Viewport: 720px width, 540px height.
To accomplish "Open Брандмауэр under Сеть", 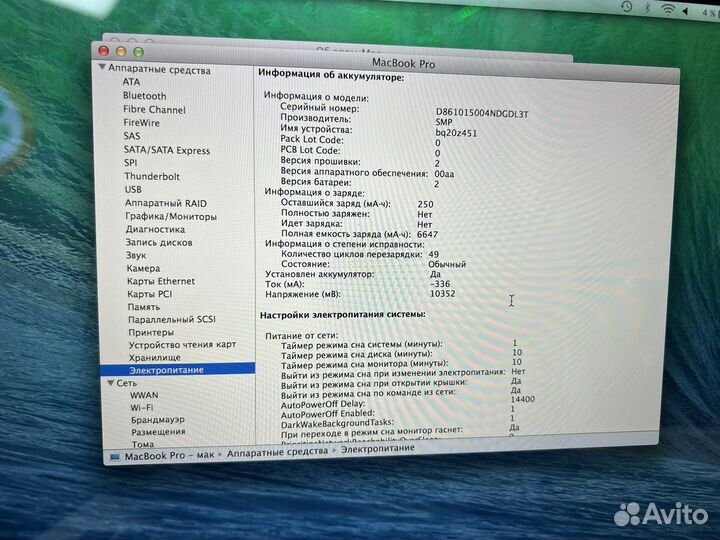I will 158,420.
